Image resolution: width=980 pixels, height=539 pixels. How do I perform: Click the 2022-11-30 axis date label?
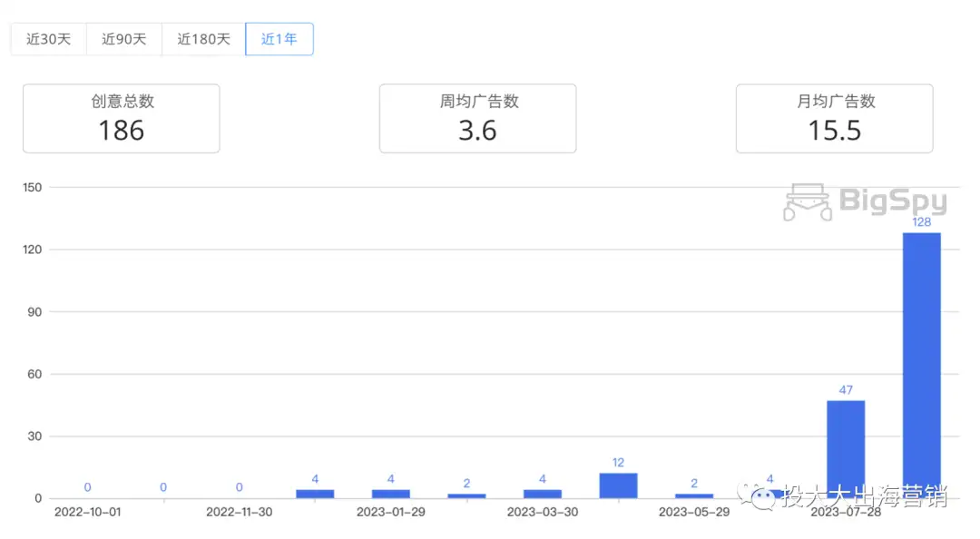[240, 512]
